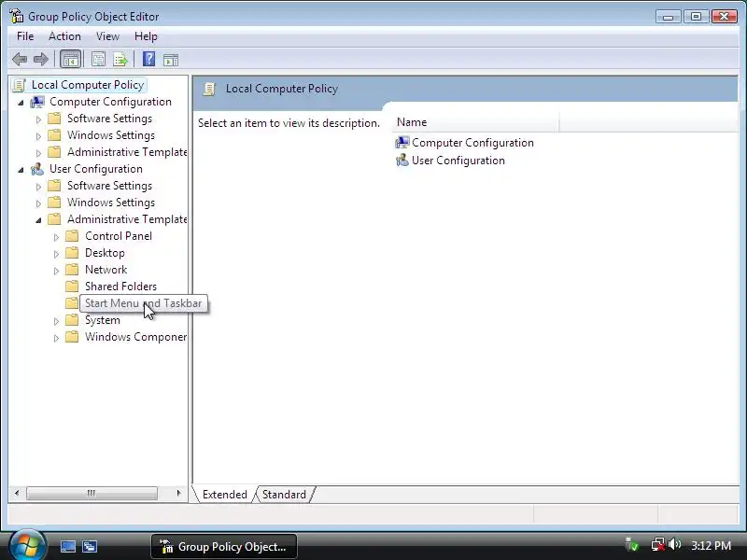Click the tree pane horizontal scrollbar thumb

coord(92,493)
